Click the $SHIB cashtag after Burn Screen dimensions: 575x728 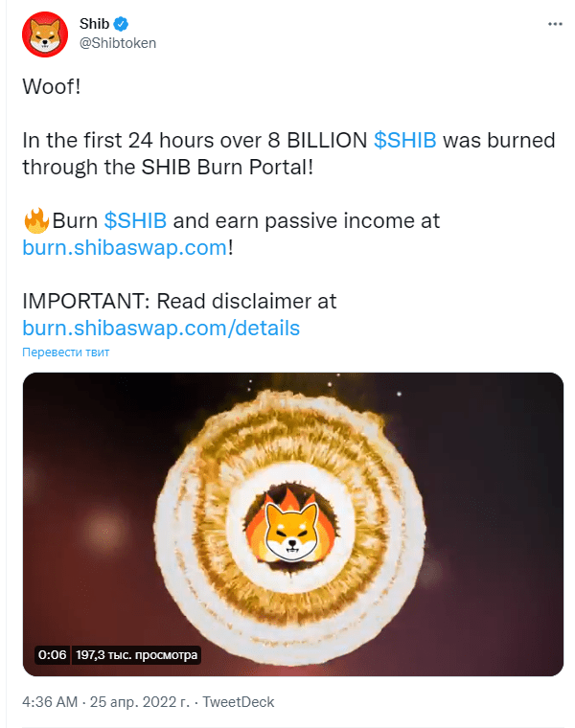coord(135,220)
